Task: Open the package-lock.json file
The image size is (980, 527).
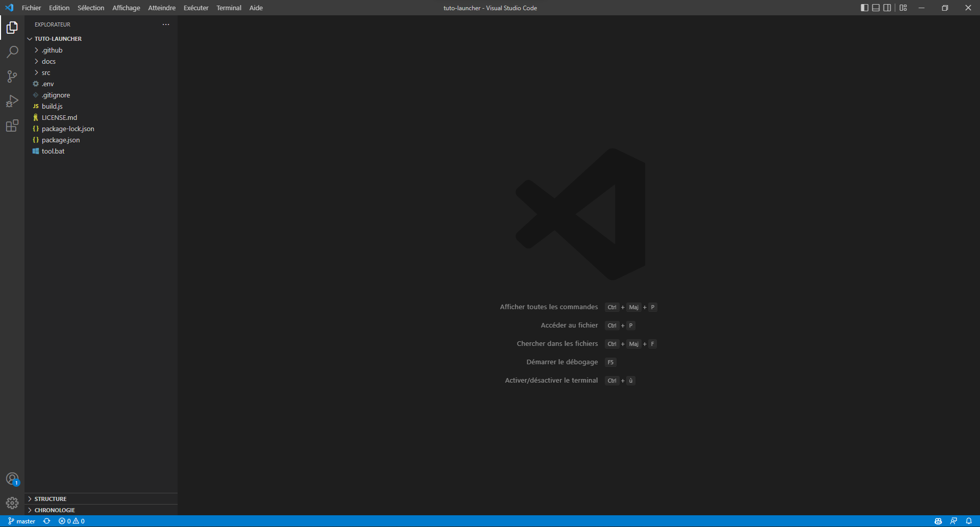Action: (101, 129)
